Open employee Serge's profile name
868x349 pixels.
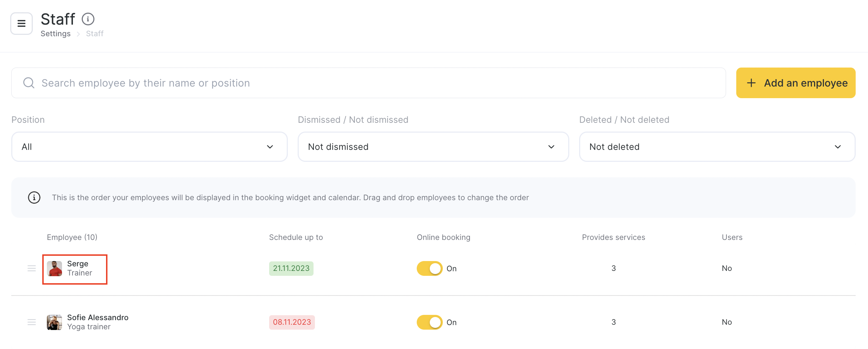tap(78, 264)
